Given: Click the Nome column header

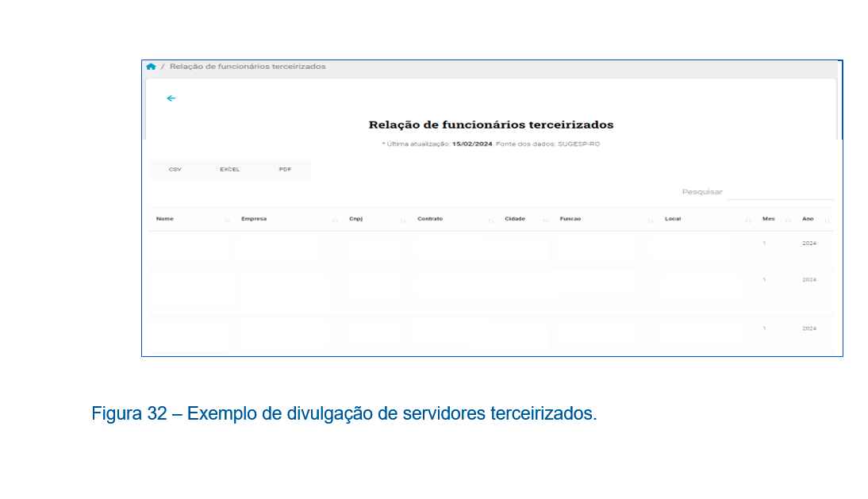Looking at the screenshot, I should (165, 218).
